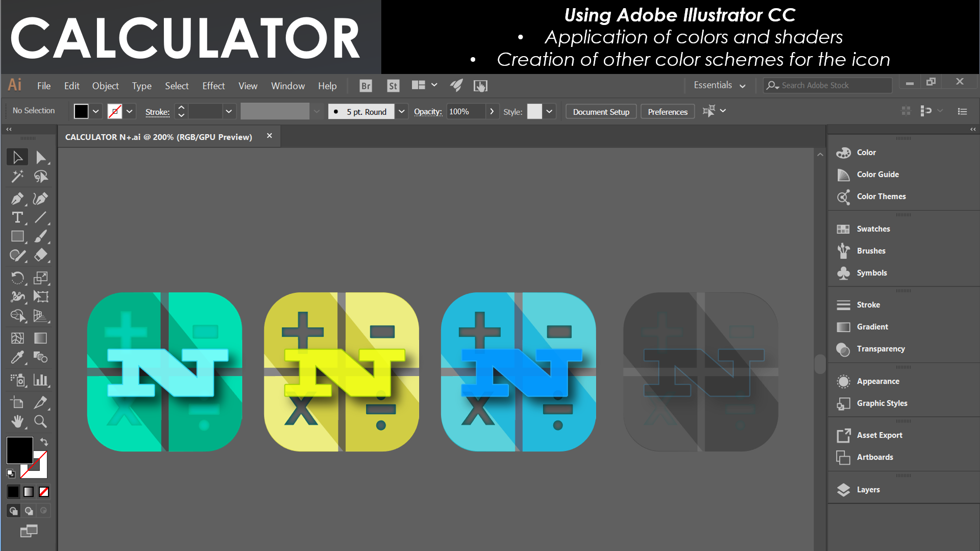Enable Draw Normal mode
Image resolution: width=980 pixels, height=551 pixels.
(13, 511)
